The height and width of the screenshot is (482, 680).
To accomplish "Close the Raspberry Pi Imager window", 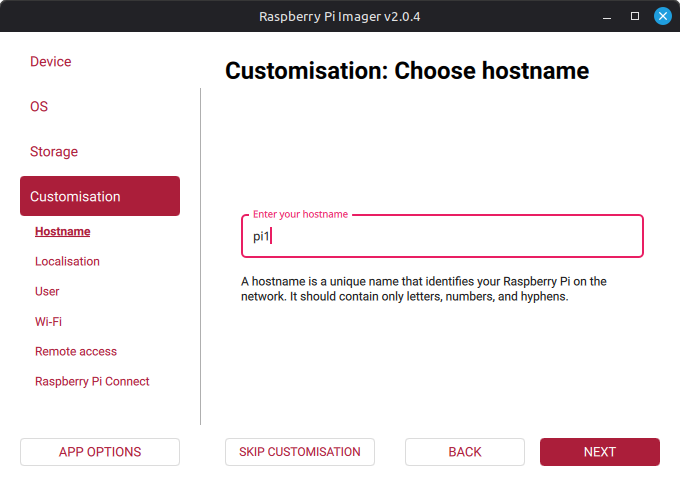I will tap(662, 16).
